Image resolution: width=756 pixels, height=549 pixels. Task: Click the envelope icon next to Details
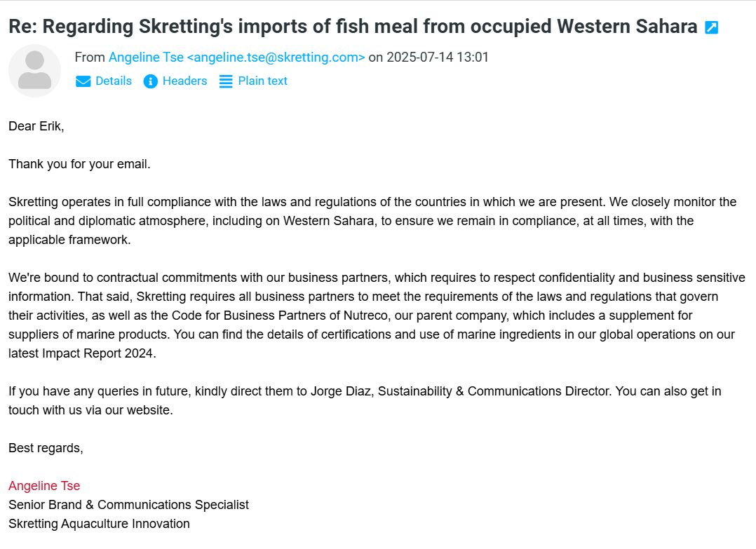tap(83, 81)
